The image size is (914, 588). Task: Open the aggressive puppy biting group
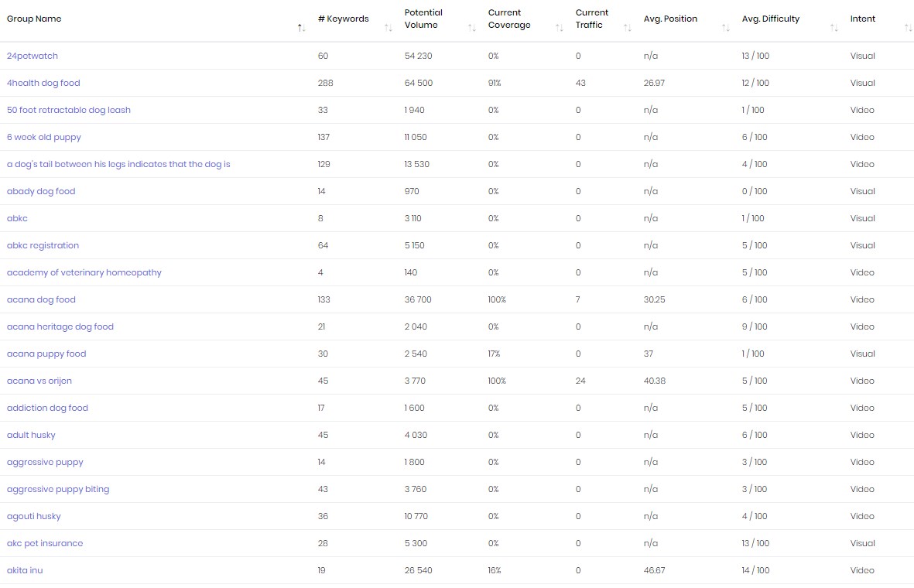[x=58, y=490]
